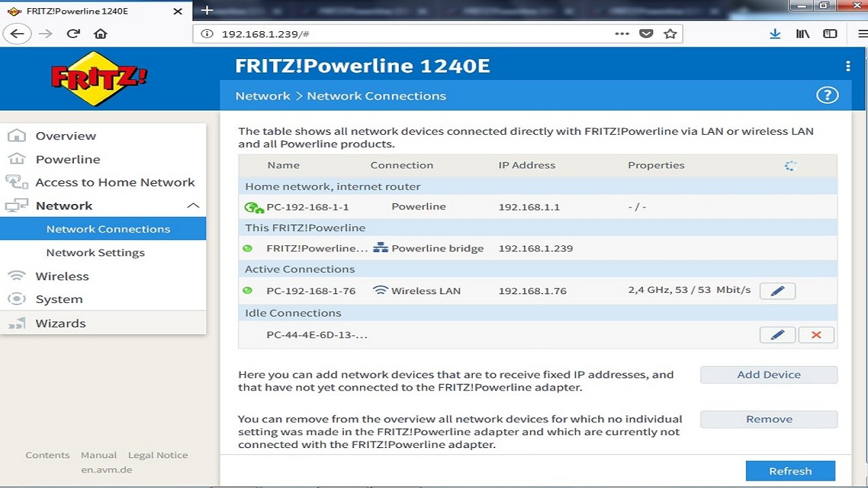The image size is (868, 488).
Task: Click the Add Device button
Action: coord(769,375)
